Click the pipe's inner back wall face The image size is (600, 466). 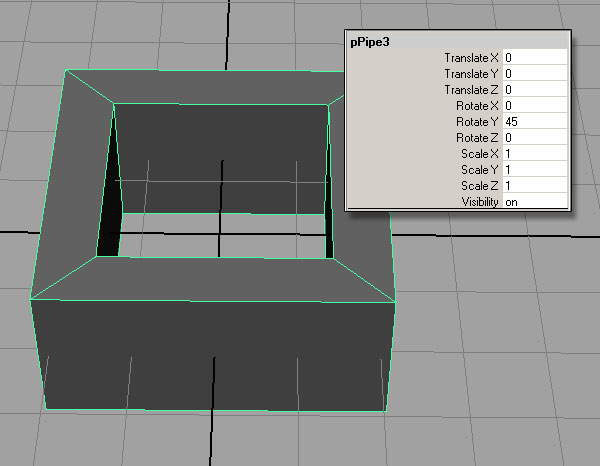pos(222,159)
